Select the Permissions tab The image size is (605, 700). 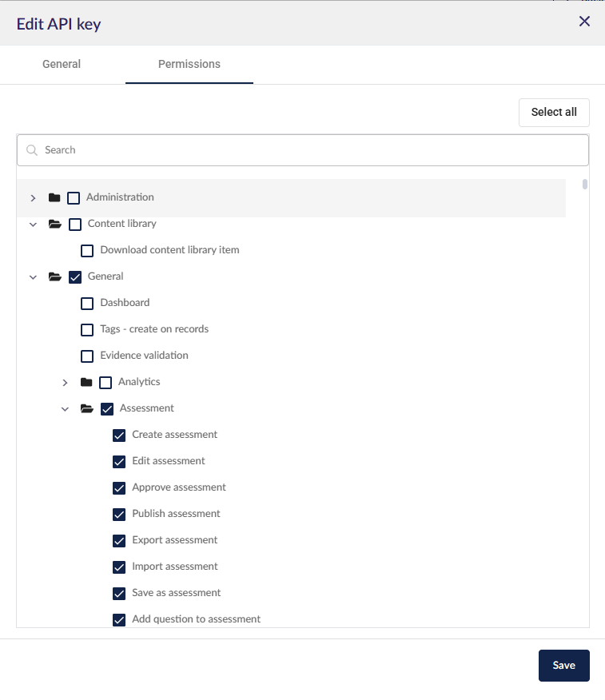point(189,64)
